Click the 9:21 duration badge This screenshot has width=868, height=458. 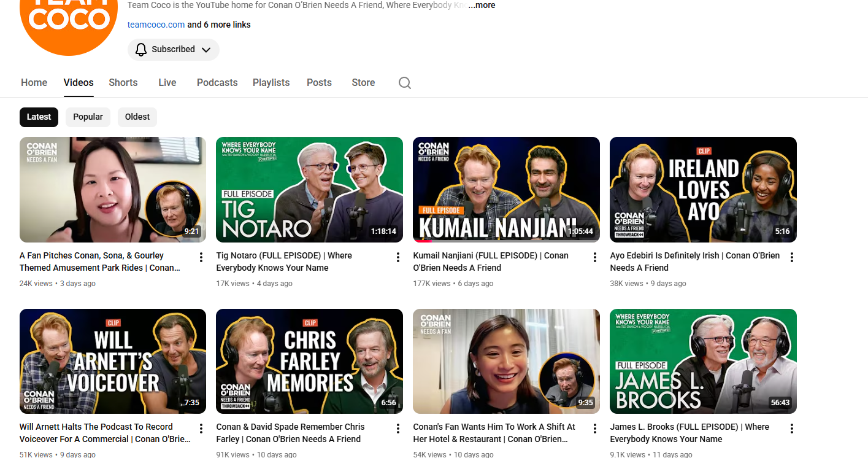tap(192, 231)
